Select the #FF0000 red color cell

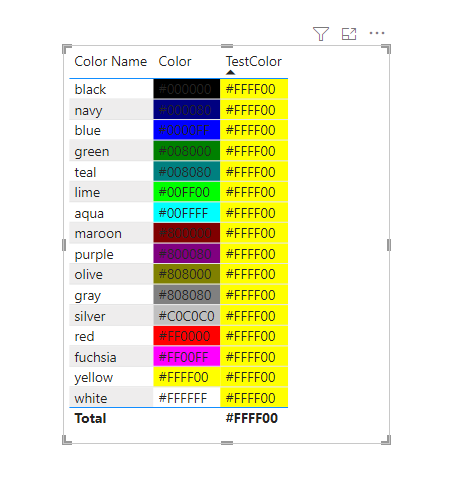pos(187,336)
